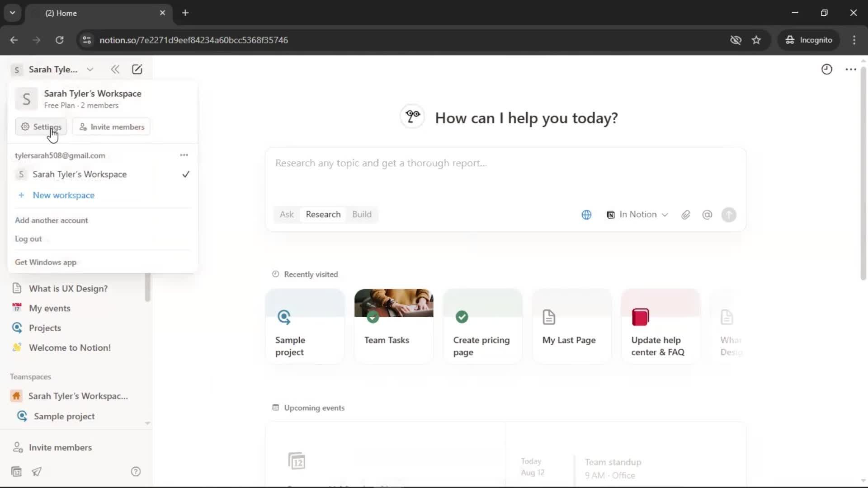Go back in browser history
The width and height of the screenshot is (868, 488).
tap(14, 40)
